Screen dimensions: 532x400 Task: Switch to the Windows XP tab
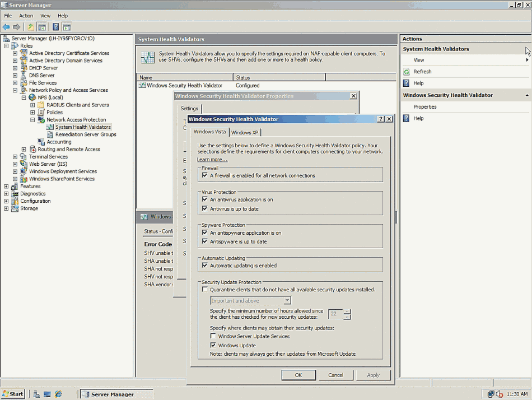245,132
